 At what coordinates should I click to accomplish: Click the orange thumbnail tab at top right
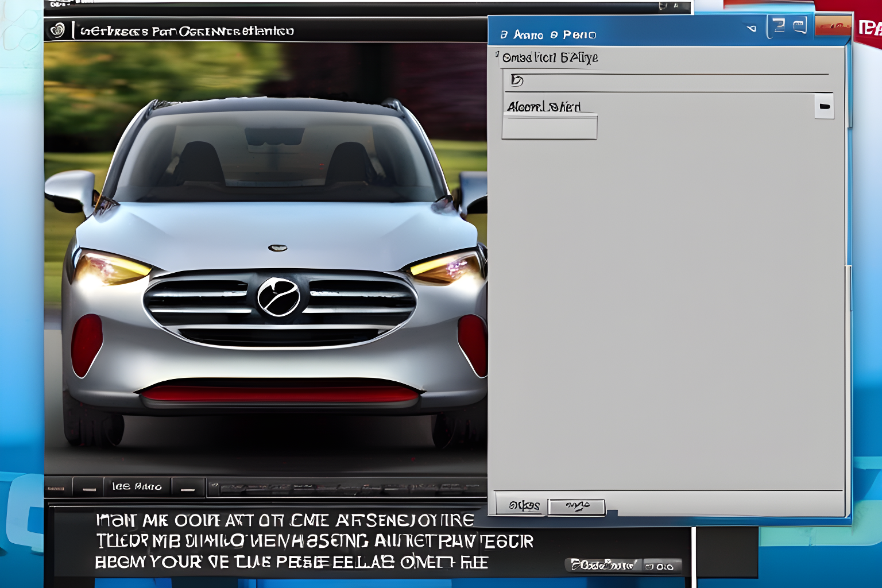[833, 26]
